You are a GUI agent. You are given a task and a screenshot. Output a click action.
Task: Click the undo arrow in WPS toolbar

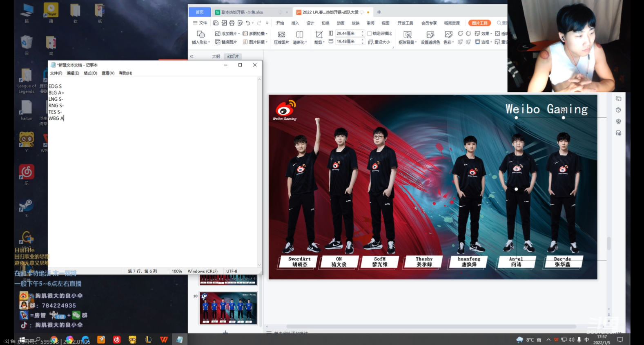tap(248, 23)
